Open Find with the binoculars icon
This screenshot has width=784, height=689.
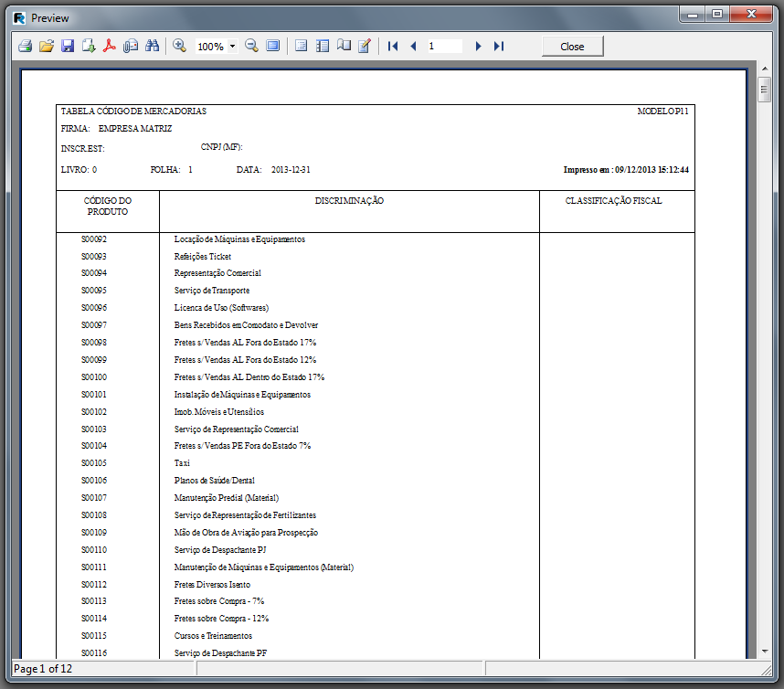click(x=152, y=47)
